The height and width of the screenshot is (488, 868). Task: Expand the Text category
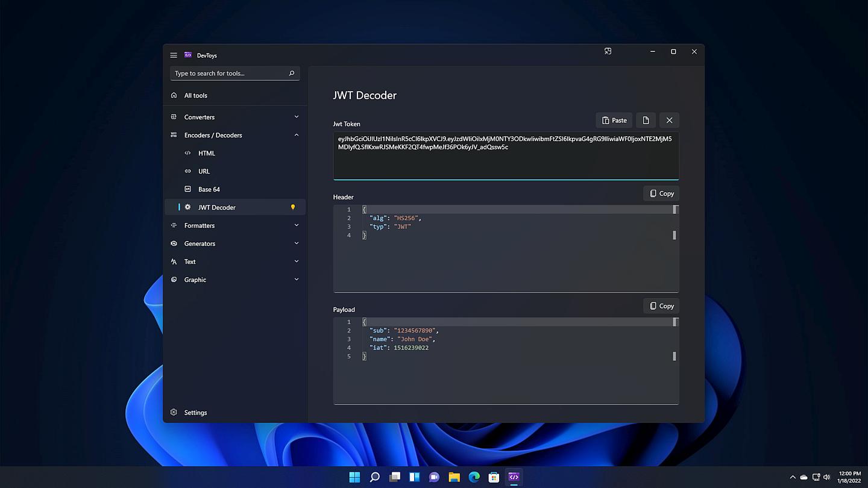pyautogui.click(x=235, y=261)
